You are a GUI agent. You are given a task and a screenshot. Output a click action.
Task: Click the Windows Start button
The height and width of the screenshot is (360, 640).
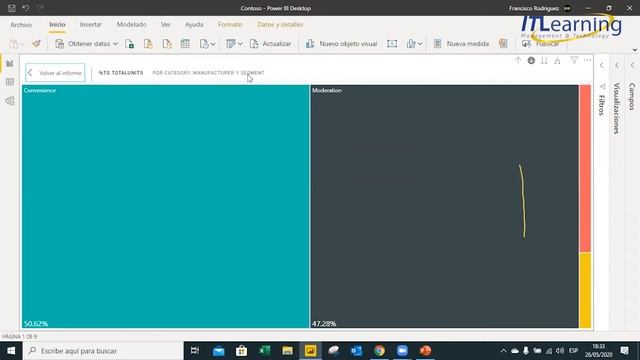click(x=11, y=351)
